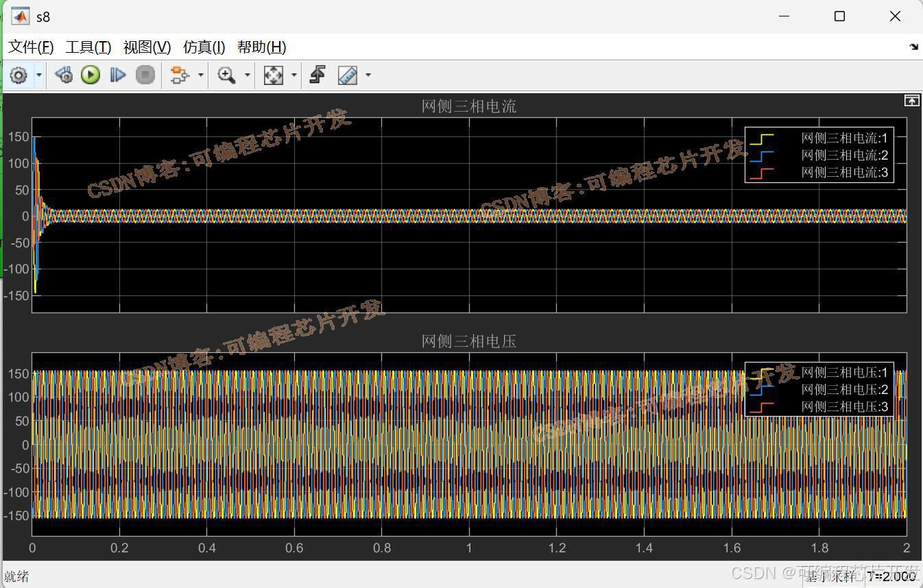Click x-axis tick label 1.8
This screenshot has width=923, height=588.
819,548
